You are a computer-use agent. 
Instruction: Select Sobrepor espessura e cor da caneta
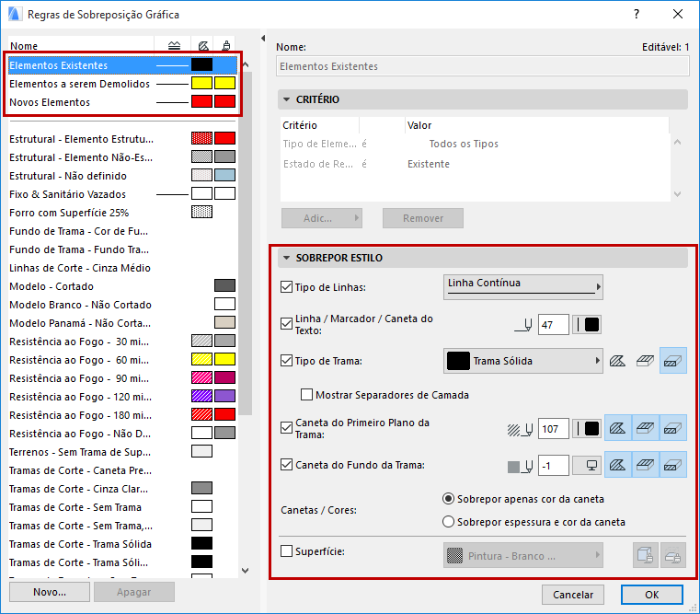point(448,522)
